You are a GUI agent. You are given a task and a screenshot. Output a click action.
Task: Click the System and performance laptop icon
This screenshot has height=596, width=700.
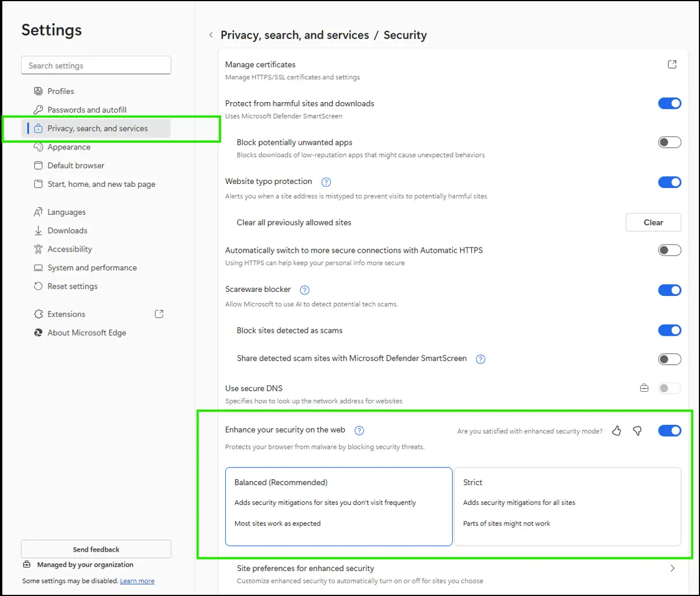coord(38,268)
